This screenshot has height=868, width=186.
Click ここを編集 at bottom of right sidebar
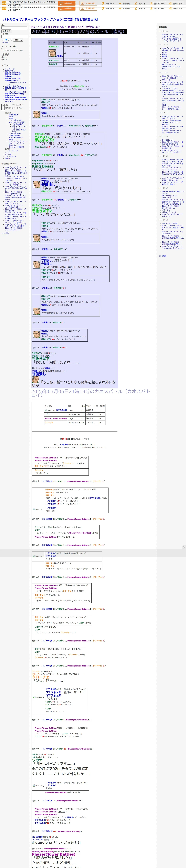click(162, 256)
